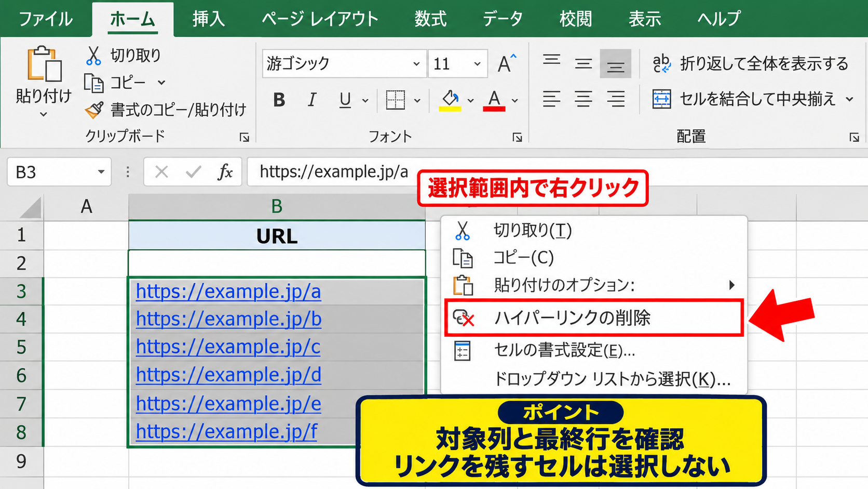This screenshot has height=489, width=868.
Task: Toggle Bold formatting
Action: pos(279,100)
